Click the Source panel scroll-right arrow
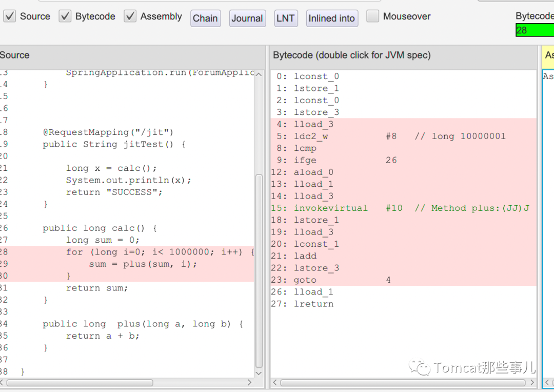The height and width of the screenshot is (392, 554). click(x=250, y=382)
